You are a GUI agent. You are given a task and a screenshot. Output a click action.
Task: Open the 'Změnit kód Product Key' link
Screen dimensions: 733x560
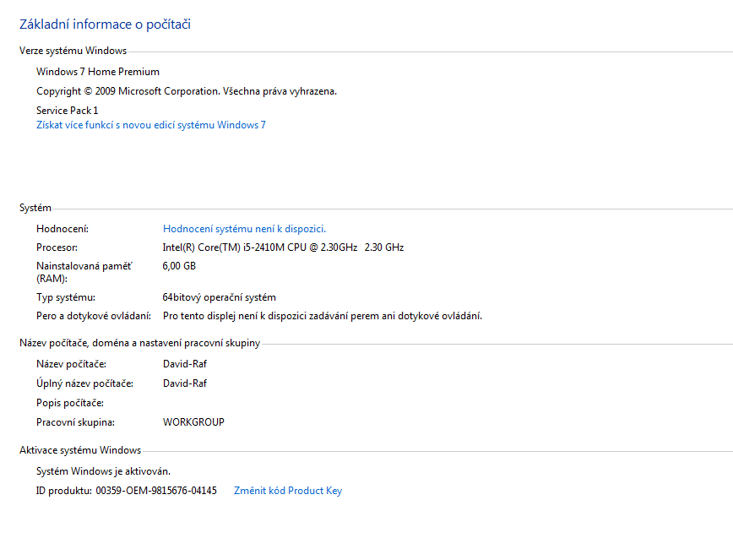[287, 491]
